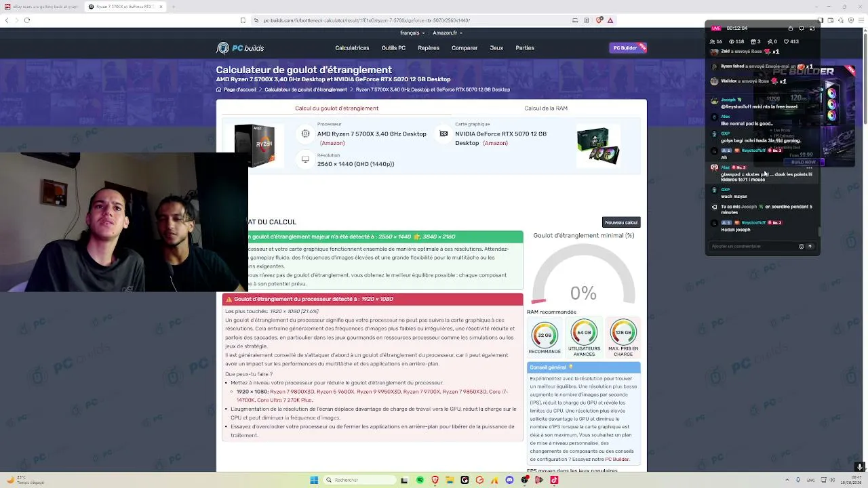The image size is (868, 488).
Task: Click the PC builds logo
Action: pyautogui.click(x=240, y=48)
